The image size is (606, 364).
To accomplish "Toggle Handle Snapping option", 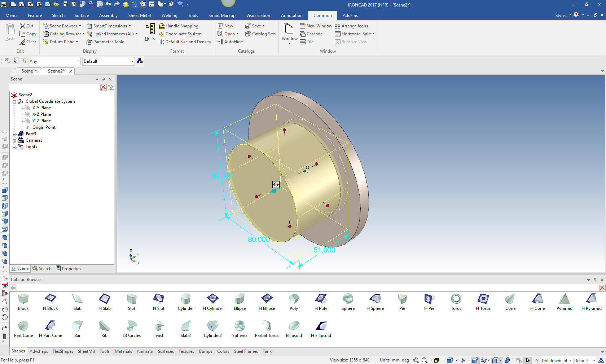I will pos(179,26).
